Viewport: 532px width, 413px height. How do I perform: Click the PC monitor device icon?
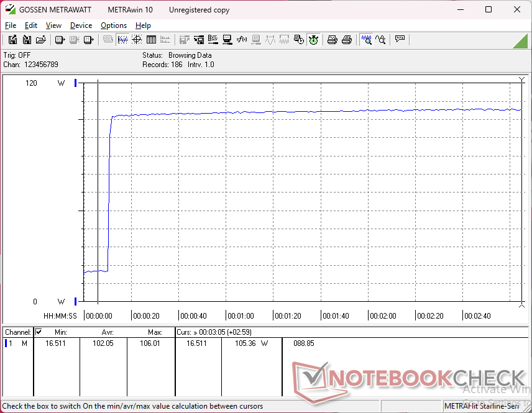(227, 40)
